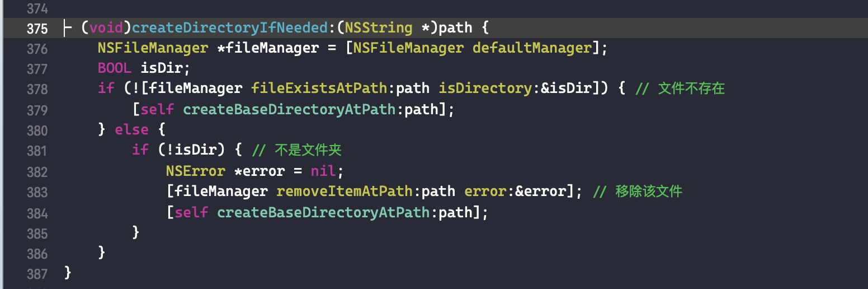Click the BOOL keyword on line 377
868x289 pixels.
[115, 68]
